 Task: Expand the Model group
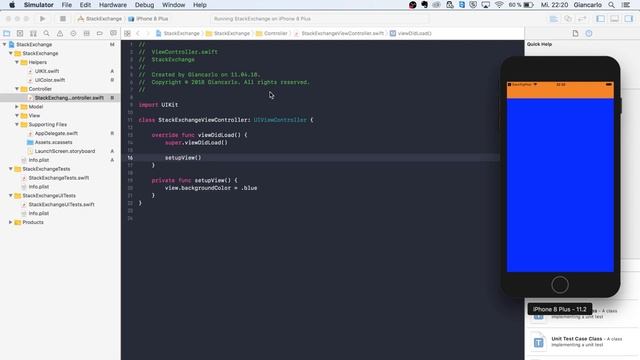17,107
